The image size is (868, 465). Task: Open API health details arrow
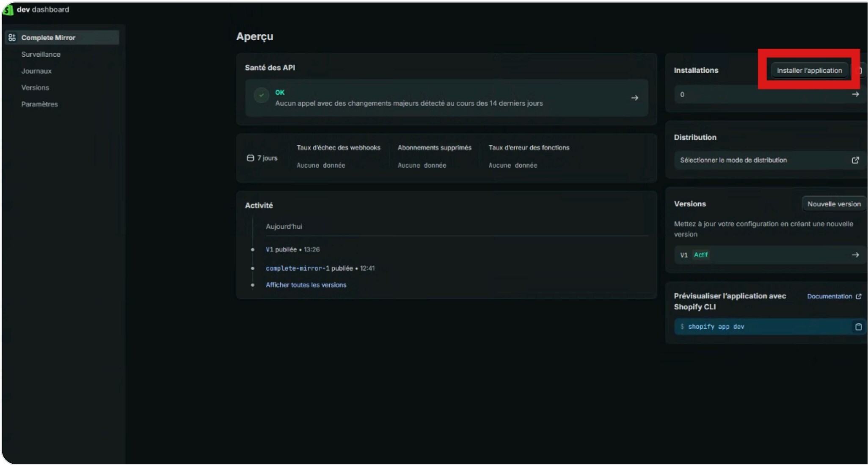point(634,98)
